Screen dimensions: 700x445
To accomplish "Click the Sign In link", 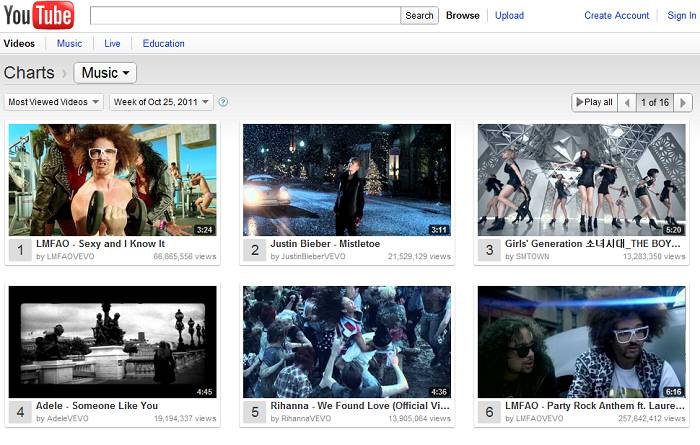I will click(682, 16).
